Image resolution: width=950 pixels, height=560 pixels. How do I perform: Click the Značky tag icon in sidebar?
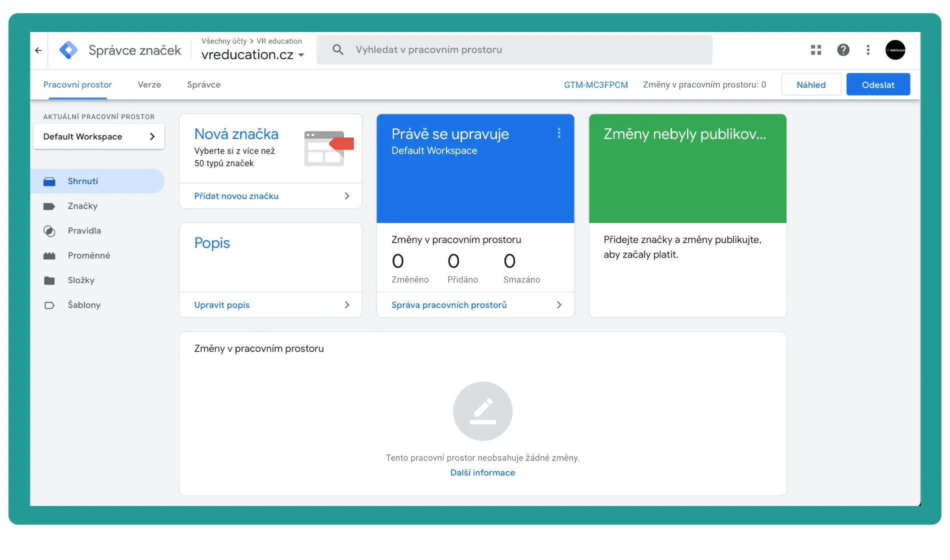[49, 206]
